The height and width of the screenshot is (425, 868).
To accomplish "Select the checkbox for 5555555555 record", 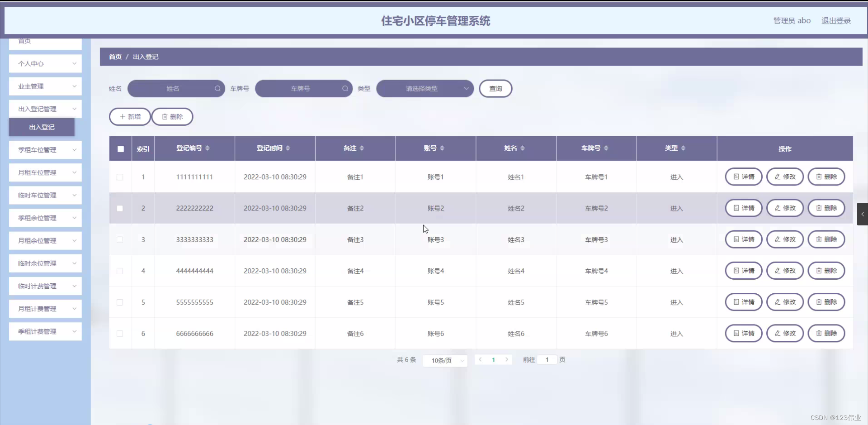I will click(x=120, y=302).
